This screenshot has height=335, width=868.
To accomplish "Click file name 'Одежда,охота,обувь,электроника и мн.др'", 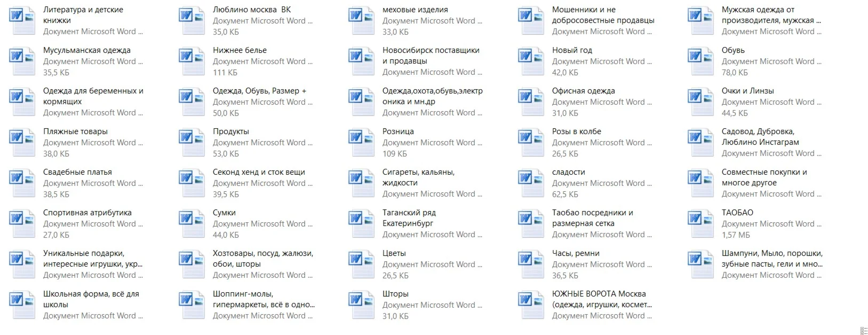I will (433, 96).
